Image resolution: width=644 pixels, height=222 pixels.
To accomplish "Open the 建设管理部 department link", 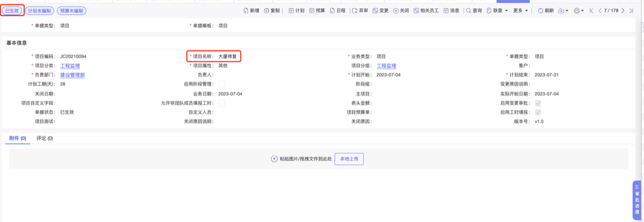I will 72,75.
